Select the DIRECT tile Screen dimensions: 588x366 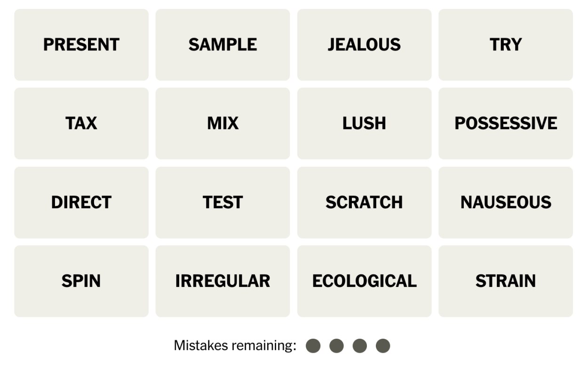pyautogui.click(x=81, y=203)
